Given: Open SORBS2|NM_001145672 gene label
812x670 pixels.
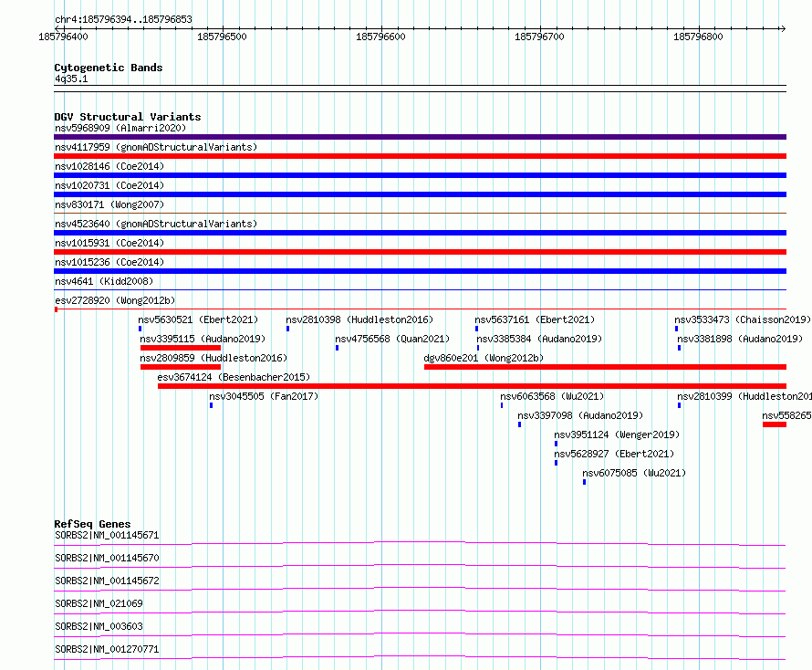Looking at the screenshot, I should 107,581.
